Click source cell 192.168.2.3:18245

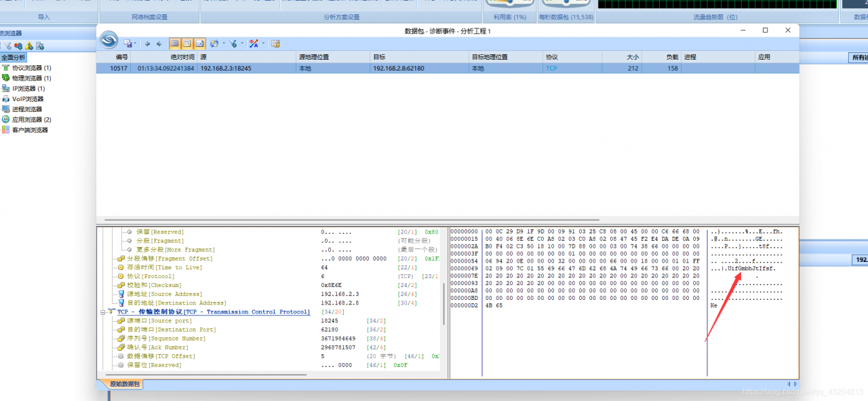226,68
